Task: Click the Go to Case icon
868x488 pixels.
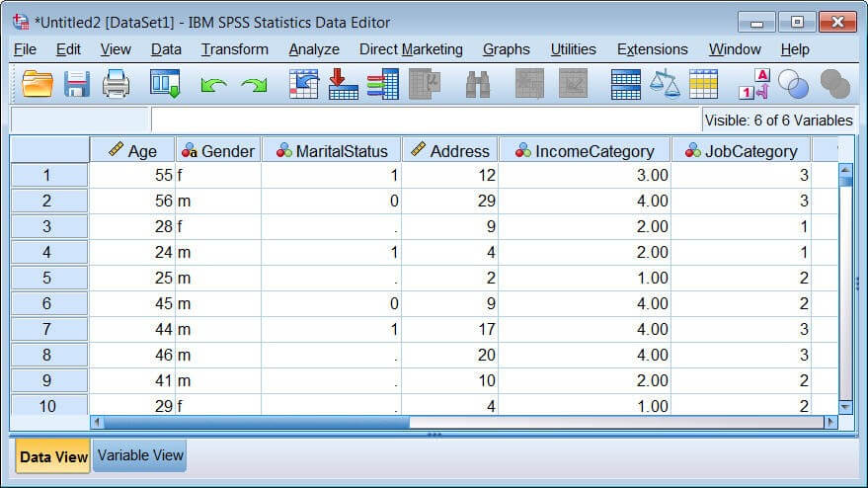Action: [304, 84]
